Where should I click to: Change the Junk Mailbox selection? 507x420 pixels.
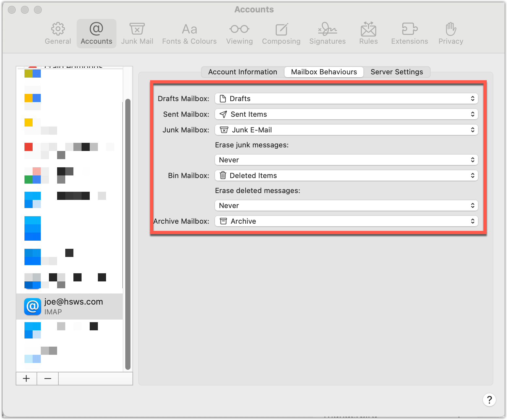(346, 130)
